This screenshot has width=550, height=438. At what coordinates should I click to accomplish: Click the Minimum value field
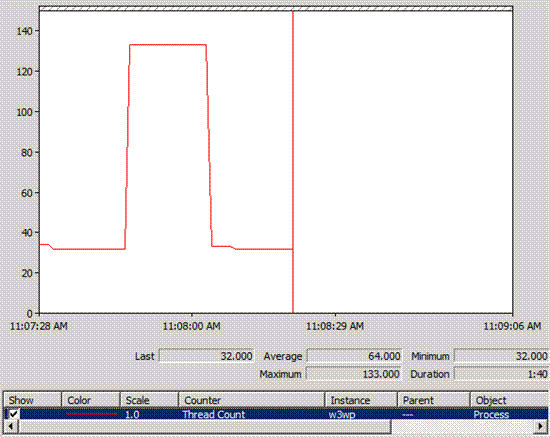coord(501,356)
